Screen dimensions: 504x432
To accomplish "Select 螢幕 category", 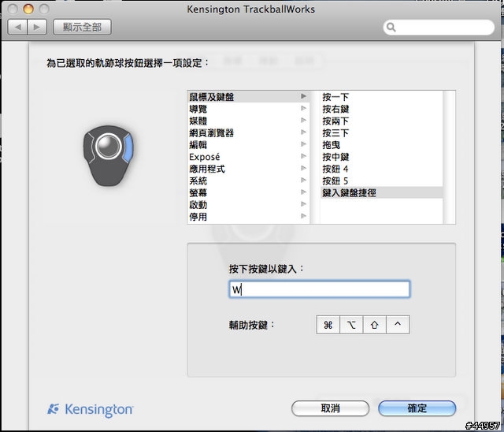I will point(248,192).
